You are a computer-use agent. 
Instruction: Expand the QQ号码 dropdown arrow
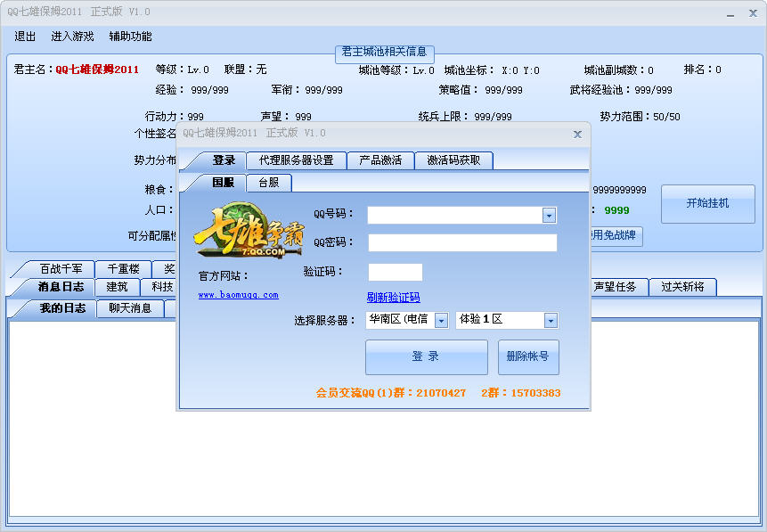pyautogui.click(x=549, y=215)
